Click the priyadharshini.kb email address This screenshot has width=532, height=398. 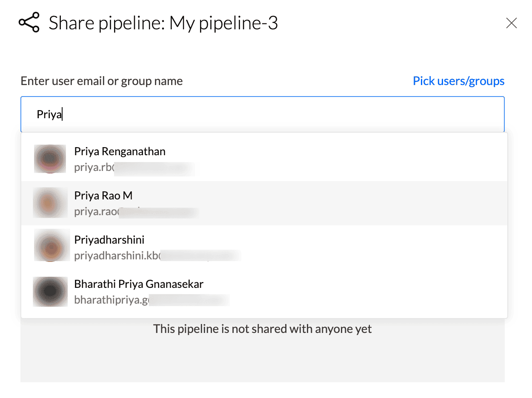tap(157, 256)
